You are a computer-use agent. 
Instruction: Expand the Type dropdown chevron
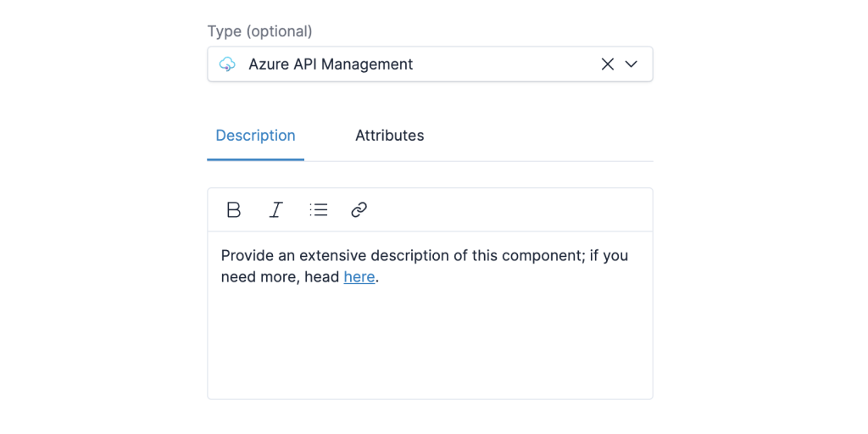pos(631,64)
